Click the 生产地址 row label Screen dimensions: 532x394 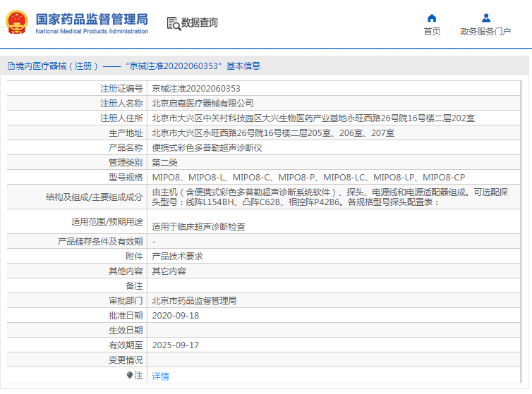point(126,133)
